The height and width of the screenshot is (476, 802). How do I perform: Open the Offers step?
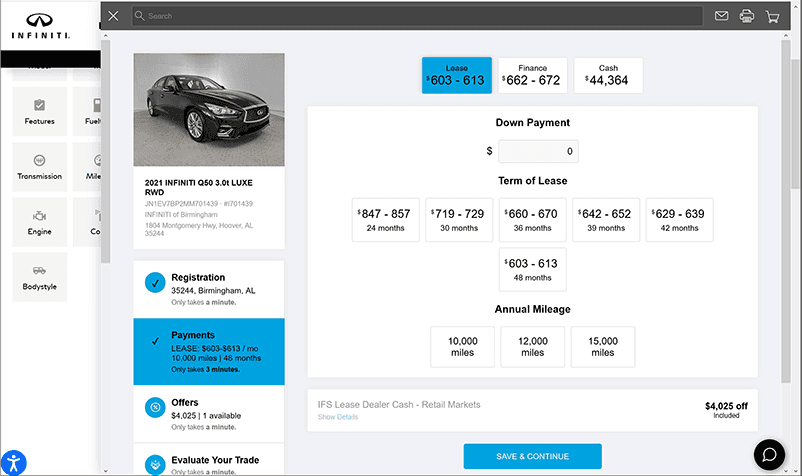click(209, 414)
